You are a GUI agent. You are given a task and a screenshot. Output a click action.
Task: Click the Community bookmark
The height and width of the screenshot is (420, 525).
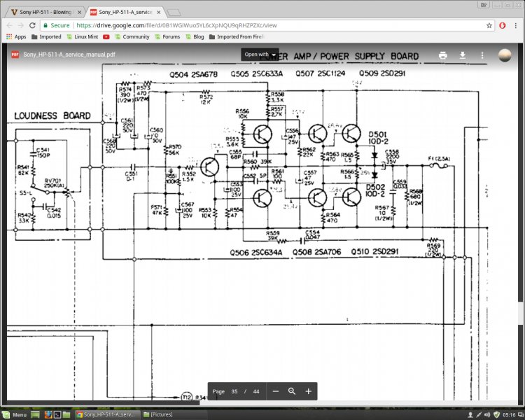coord(133,36)
